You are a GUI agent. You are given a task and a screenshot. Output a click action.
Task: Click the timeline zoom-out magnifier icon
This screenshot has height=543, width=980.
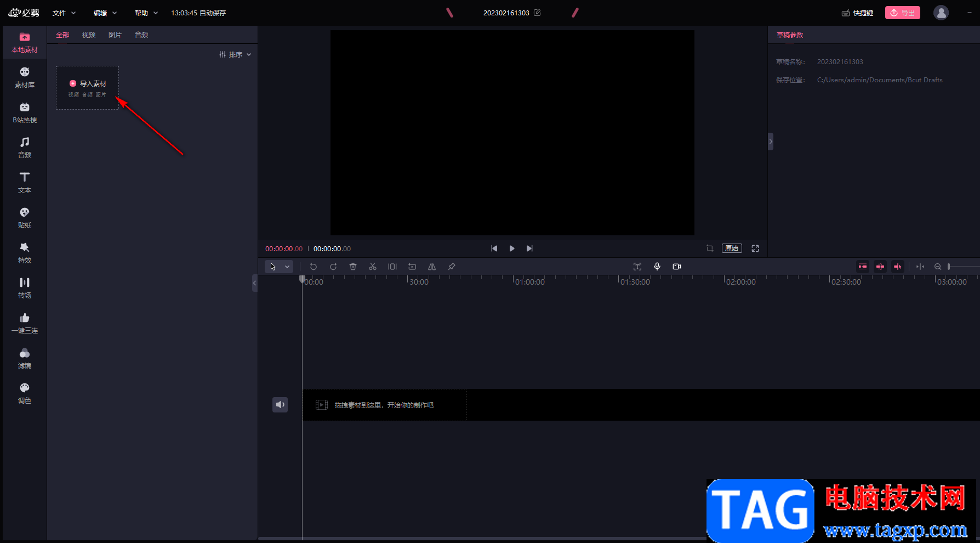pyautogui.click(x=938, y=267)
